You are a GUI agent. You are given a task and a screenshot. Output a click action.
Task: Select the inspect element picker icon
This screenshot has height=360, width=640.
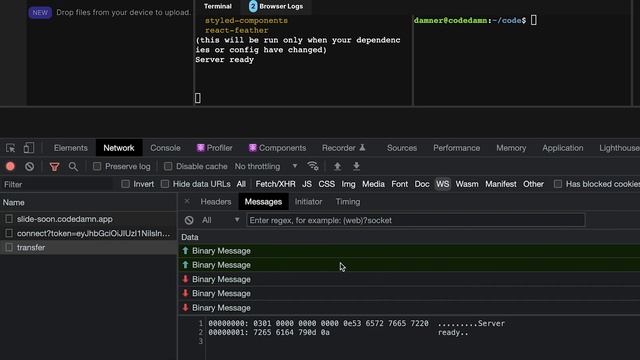[x=11, y=148]
